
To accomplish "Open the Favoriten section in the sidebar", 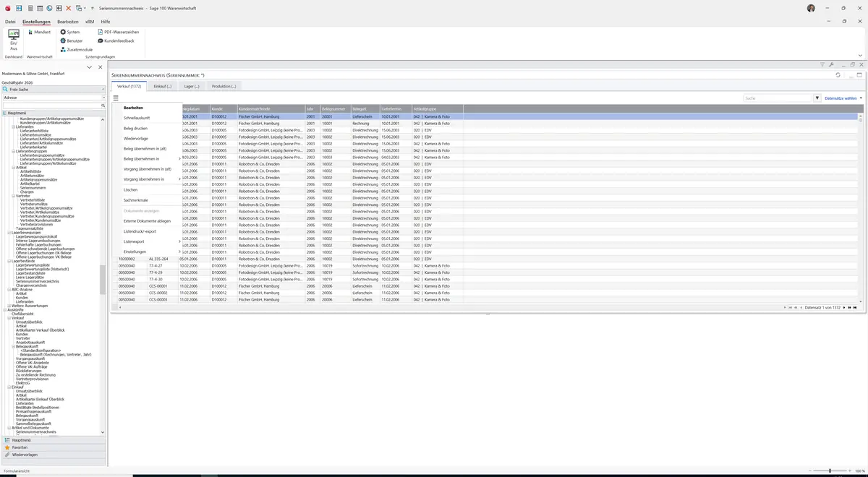I will point(54,447).
